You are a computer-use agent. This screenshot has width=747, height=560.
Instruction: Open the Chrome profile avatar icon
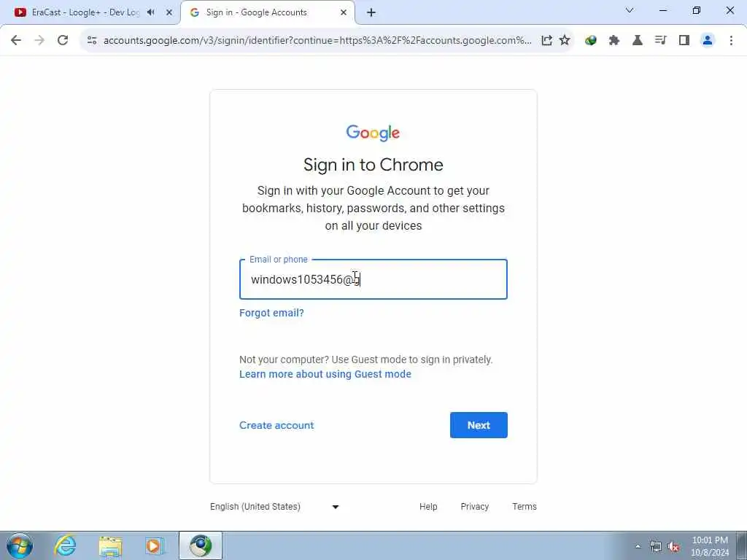[x=708, y=41]
